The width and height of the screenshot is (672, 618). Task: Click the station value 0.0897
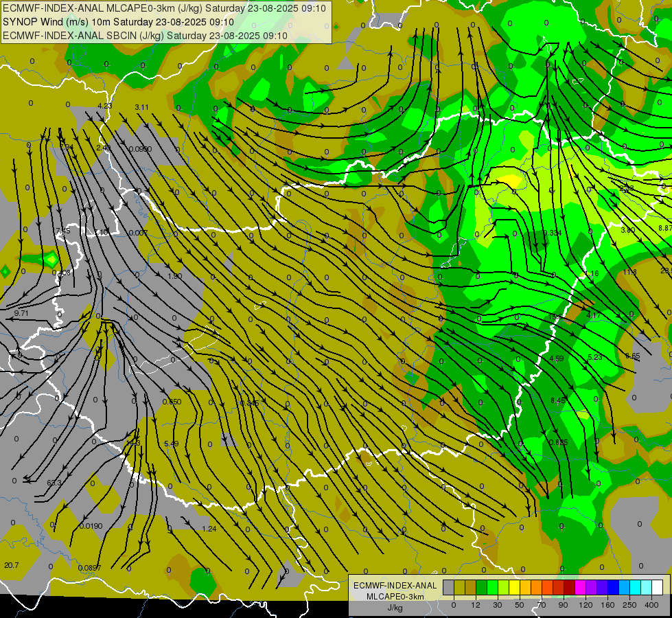(x=89, y=568)
